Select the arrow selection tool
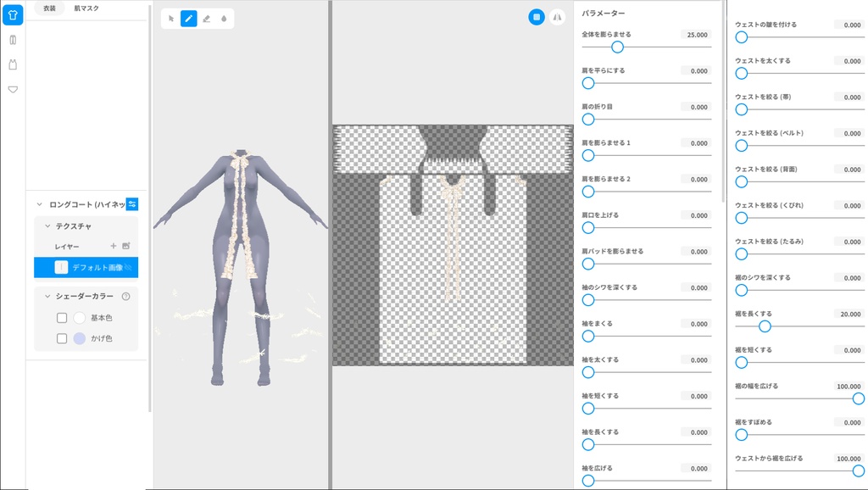The width and height of the screenshot is (868, 490). [171, 19]
